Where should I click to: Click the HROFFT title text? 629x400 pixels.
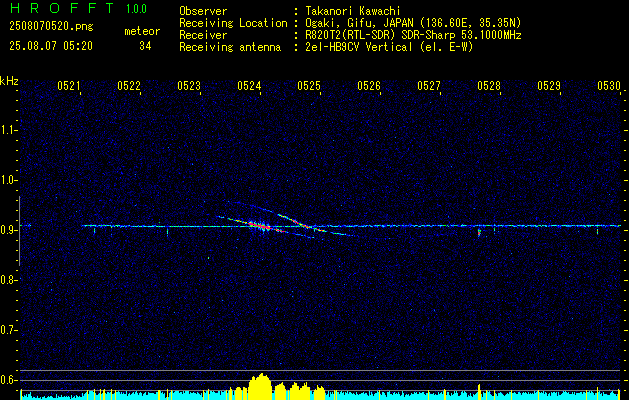pos(62,8)
